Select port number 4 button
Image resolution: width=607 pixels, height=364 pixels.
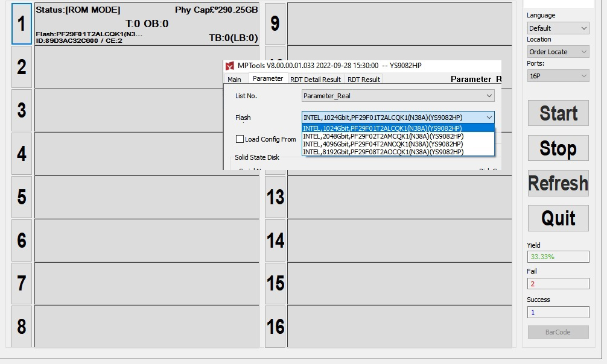[x=22, y=154]
